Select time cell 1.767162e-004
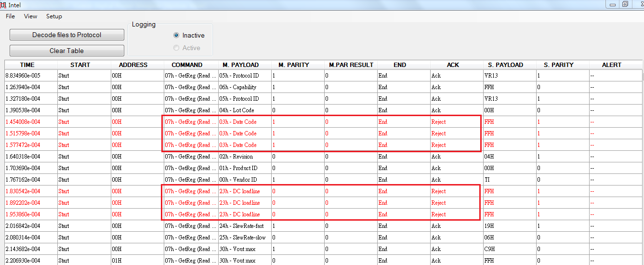644x265 pixels. (x=31, y=180)
